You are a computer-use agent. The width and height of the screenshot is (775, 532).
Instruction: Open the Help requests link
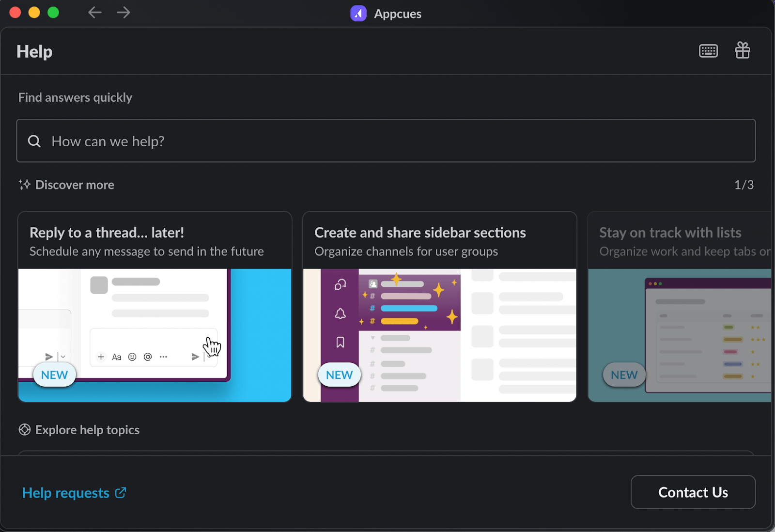pos(66,493)
